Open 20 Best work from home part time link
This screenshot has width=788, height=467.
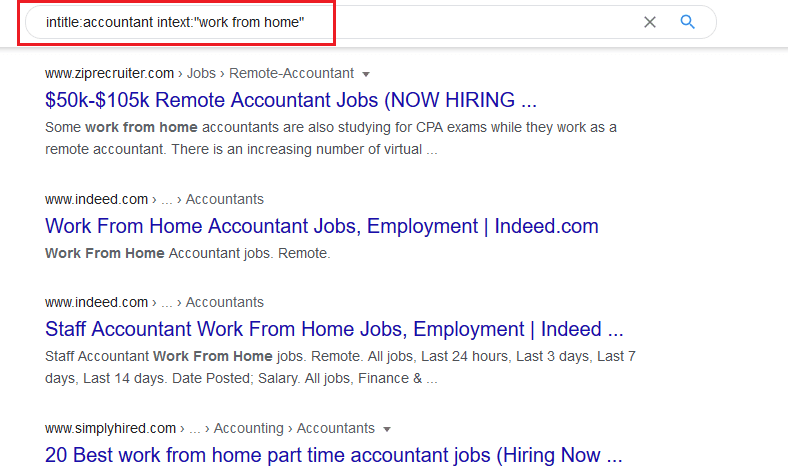(x=334, y=455)
